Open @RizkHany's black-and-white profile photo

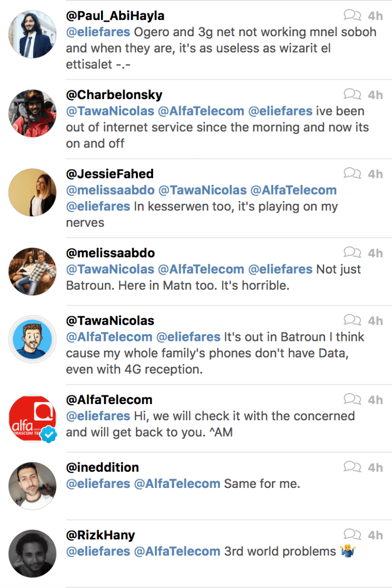tap(32, 553)
